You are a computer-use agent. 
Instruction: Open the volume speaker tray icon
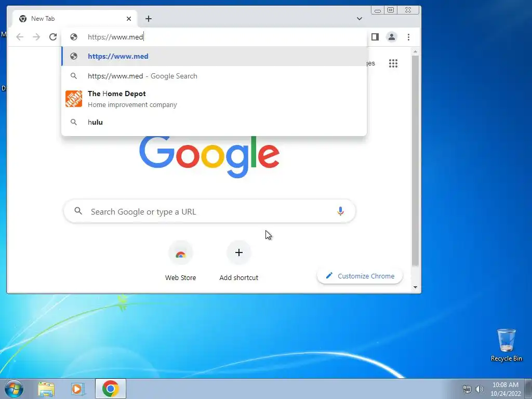click(x=480, y=389)
